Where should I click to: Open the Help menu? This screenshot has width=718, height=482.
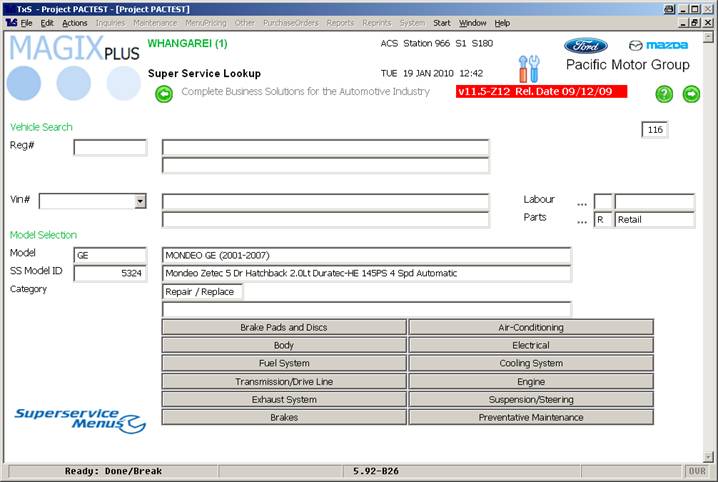(x=502, y=22)
